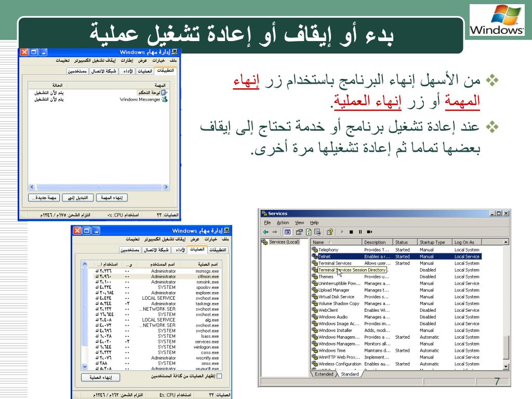Click Services list scroll up arrow
Screen dimensions: 532x399
[506, 242]
